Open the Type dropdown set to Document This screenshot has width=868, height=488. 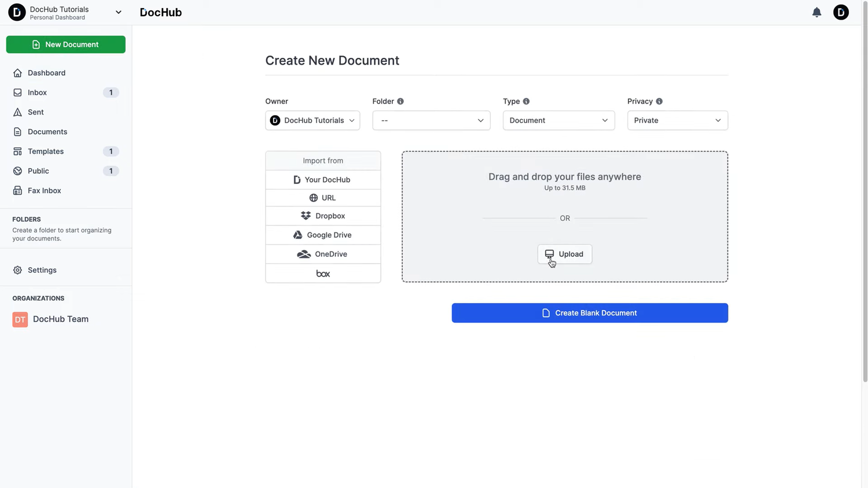[558, 120]
